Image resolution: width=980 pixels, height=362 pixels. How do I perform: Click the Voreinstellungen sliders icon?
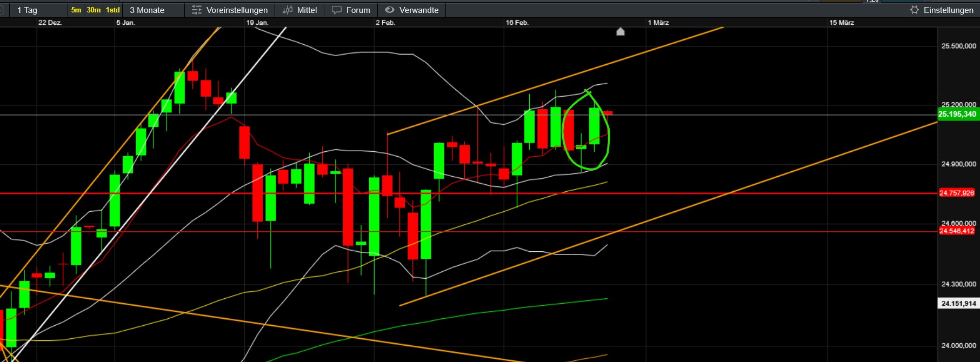[197, 10]
